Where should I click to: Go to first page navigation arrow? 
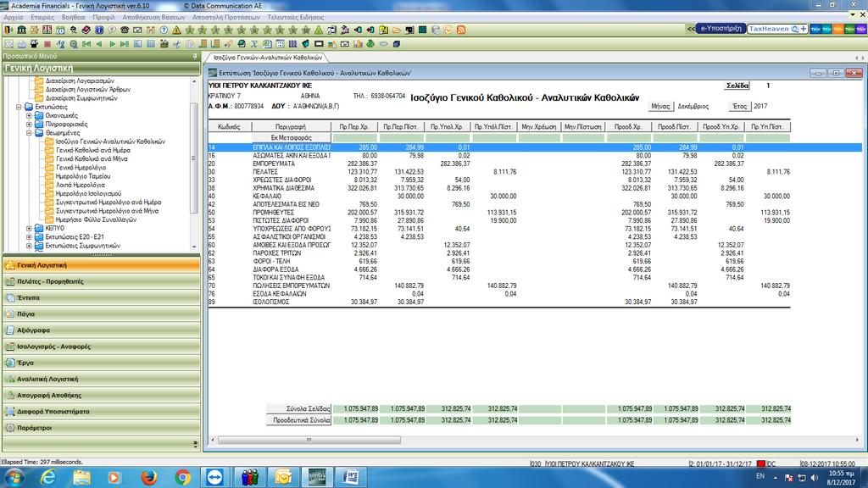pos(86,44)
